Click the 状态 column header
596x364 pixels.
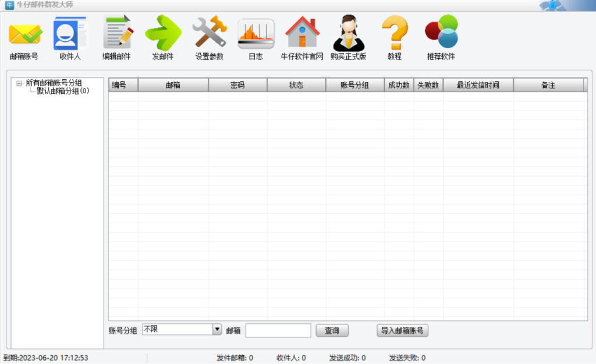pyautogui.click(x=296, y=85)
